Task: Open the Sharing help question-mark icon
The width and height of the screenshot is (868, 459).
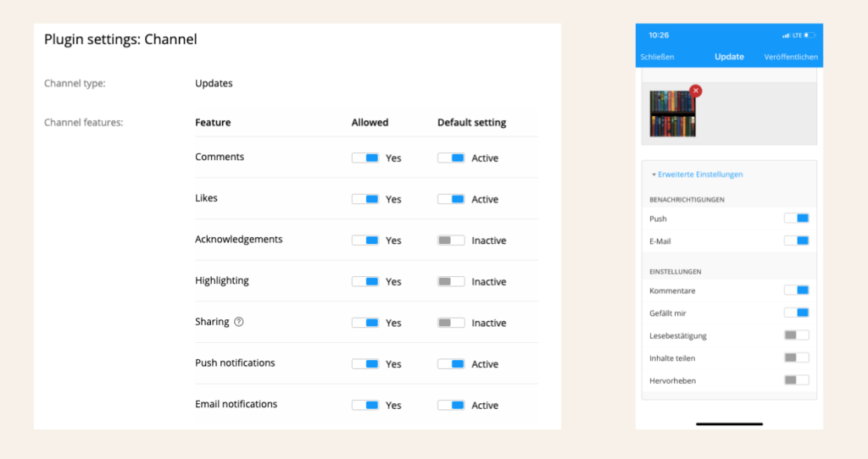Action: coord(238,322)
